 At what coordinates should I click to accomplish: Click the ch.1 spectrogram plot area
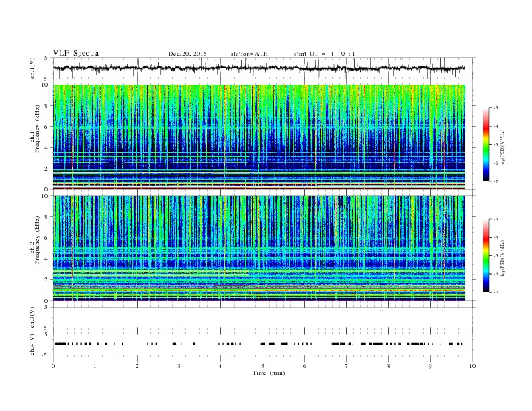[259, 137]
